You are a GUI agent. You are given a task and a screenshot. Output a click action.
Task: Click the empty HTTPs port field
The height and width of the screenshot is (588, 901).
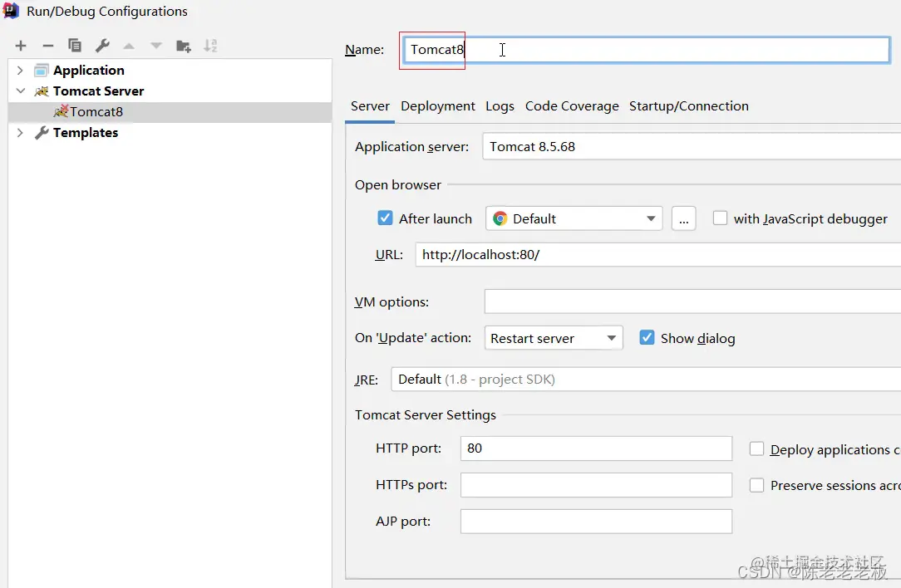coord(597,485)
